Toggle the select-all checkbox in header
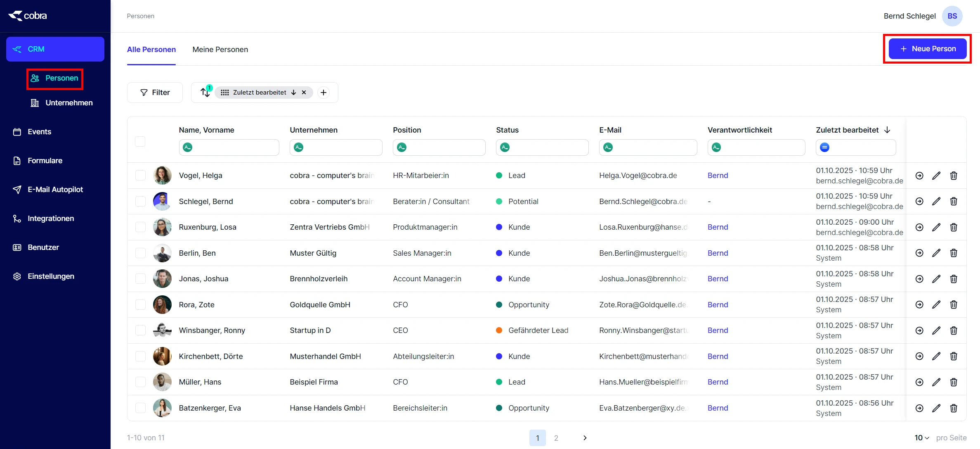Image resolution: width=980 pixels, height=449 pixels. coord(140,141)
